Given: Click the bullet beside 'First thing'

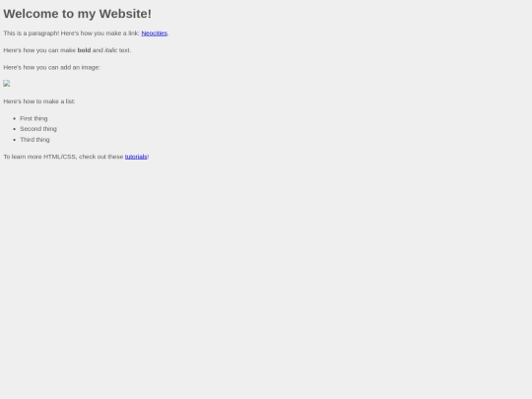Looking at the screenshot, I should 14,119.
